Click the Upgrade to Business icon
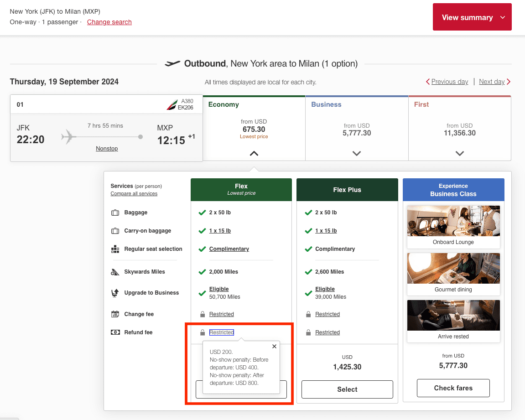The width and height of the screenshot is (525, 420). [115, 293]
